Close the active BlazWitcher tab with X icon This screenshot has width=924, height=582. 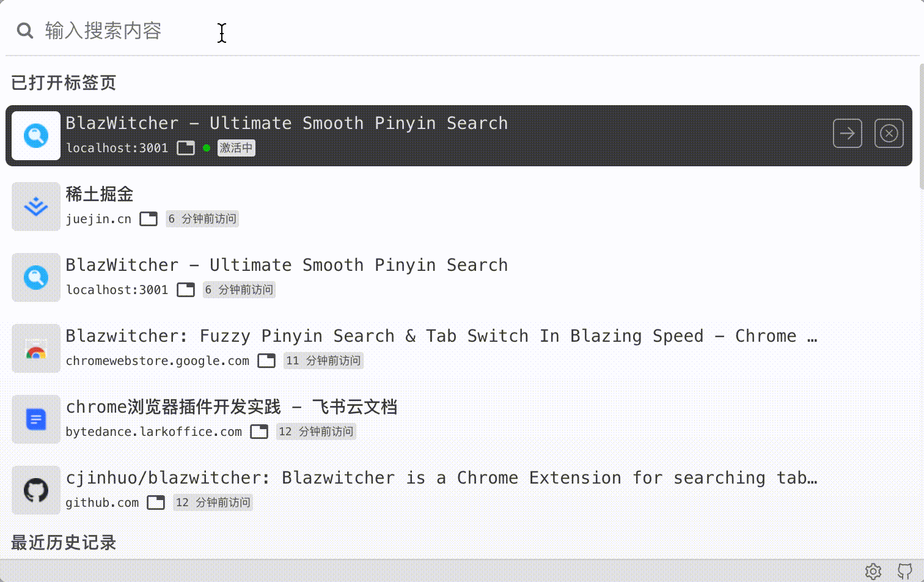(x=889, y=133)
